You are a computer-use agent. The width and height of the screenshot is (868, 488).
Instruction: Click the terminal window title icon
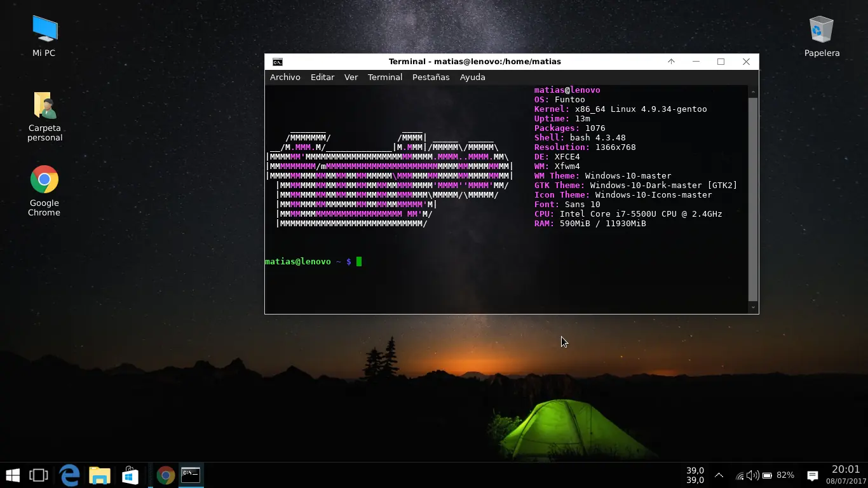coord(278,62)
